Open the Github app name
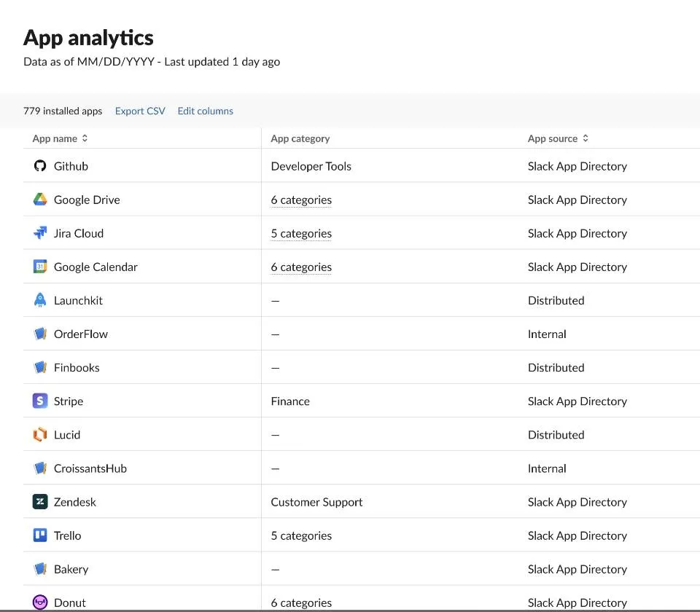Image resolution: width=700 pixels, height=612 pixels. (x=71, y=166)
